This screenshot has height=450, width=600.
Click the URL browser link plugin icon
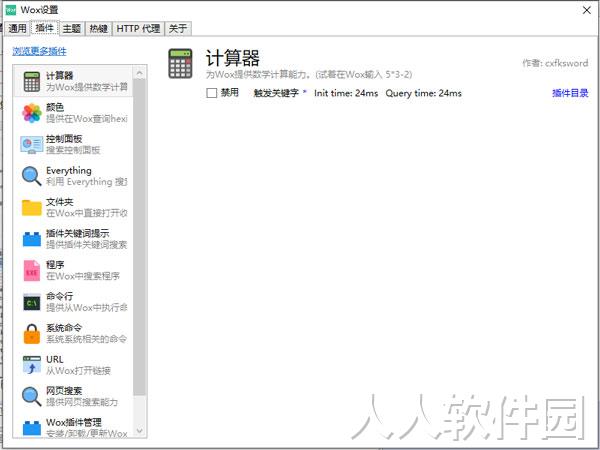click(32, 365)
